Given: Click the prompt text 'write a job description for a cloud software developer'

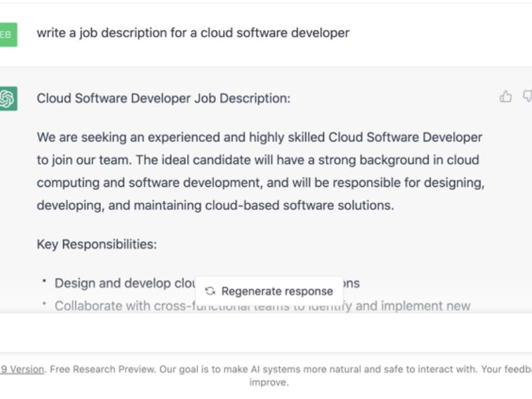Looking at the screenshot, I should (x=193, y=33).
